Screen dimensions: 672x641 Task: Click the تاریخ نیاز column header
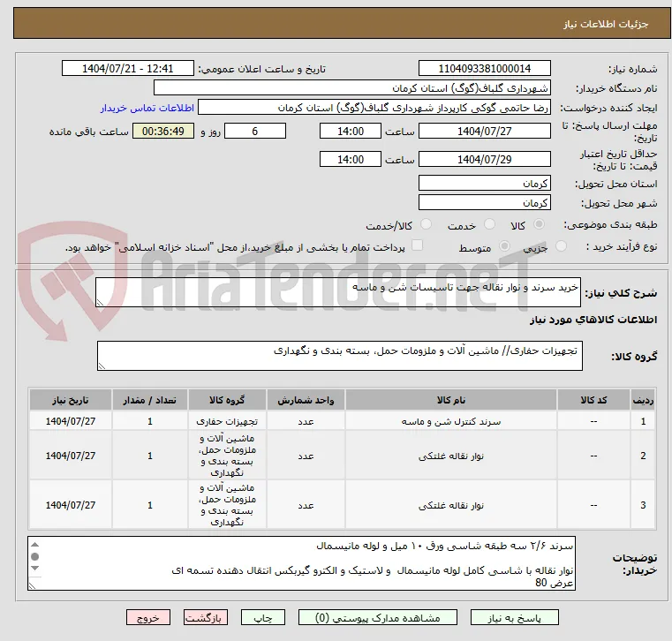71,400
